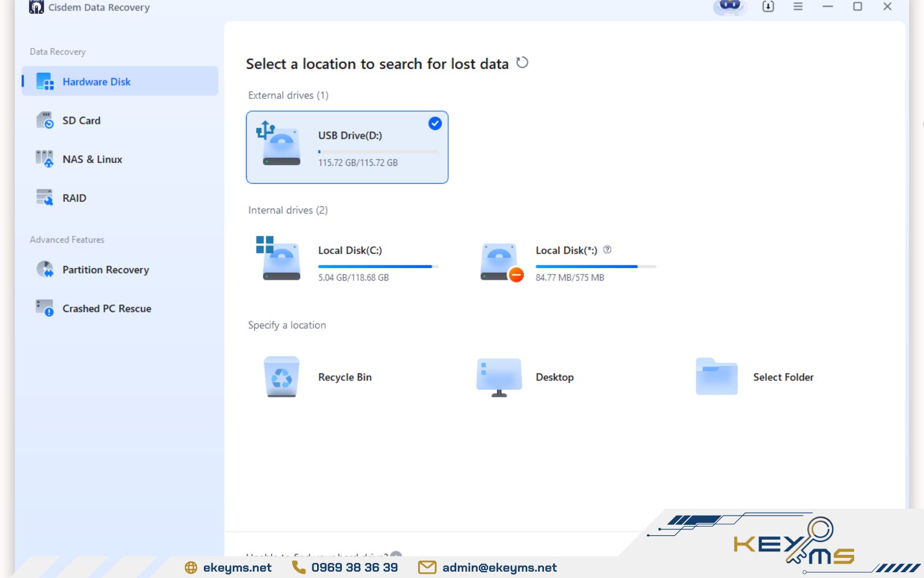Click the Cisdem app logo icon
The height and width of the screenshot is (578, 924).
[x=36, y=7]
